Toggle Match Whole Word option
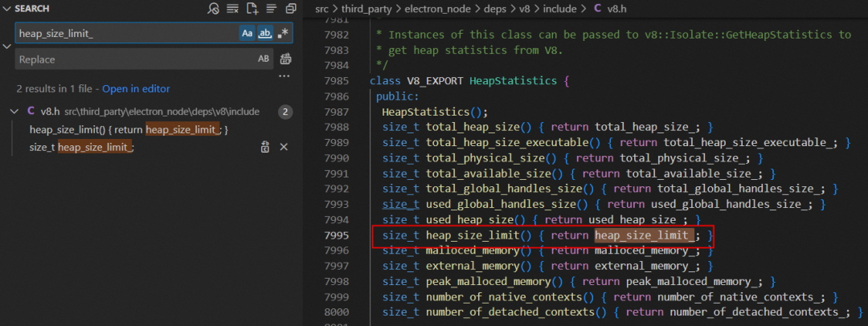 click(x=266, y=33)
